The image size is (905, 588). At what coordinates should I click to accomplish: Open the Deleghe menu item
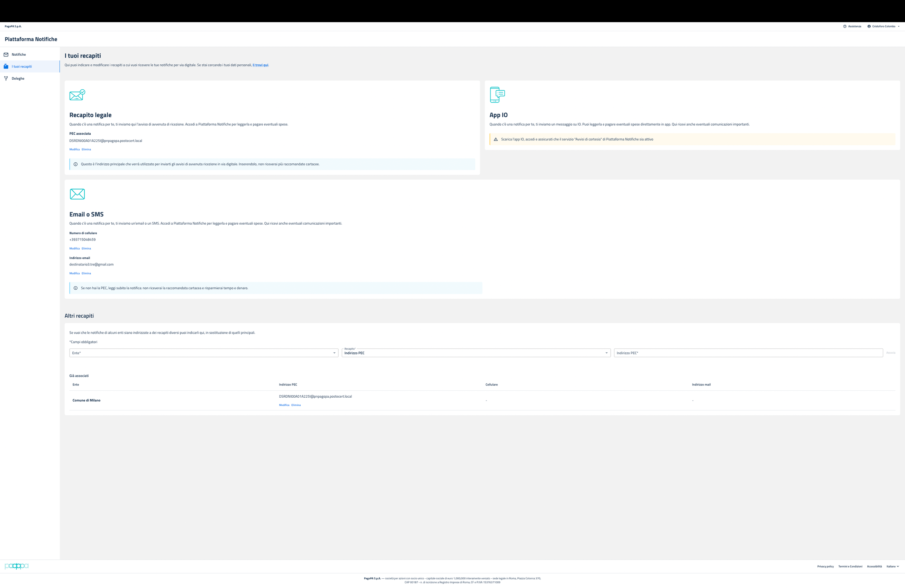pos(18,78)
